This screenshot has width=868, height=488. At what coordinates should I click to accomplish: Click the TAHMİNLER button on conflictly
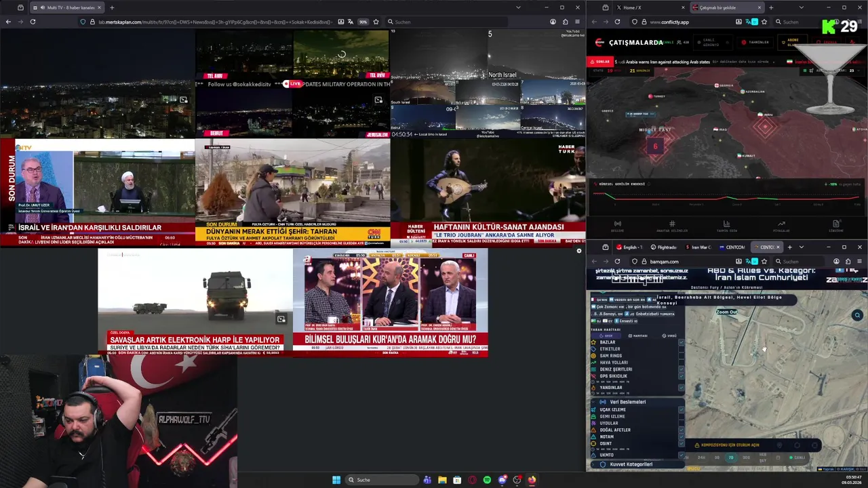(x=755, y=42)
